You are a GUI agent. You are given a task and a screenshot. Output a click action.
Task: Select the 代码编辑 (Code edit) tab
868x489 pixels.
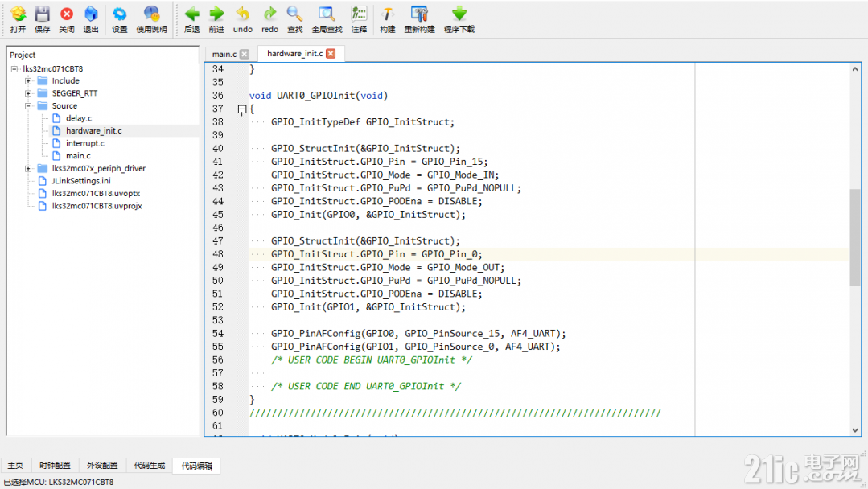tap(197, 466)
